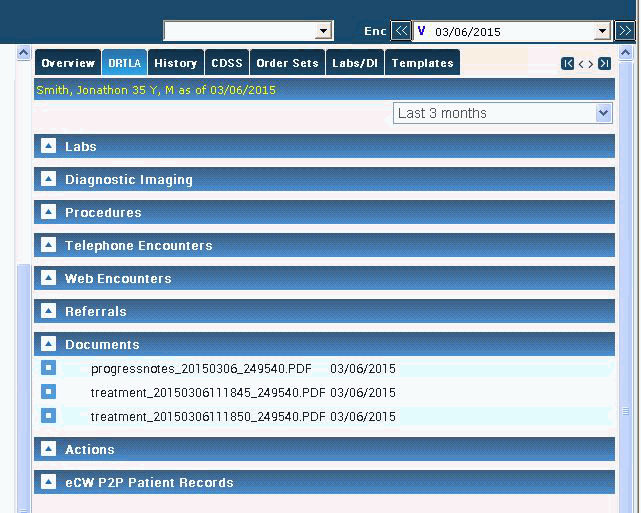Jump to first tab using skip-to-start icon

568,64
